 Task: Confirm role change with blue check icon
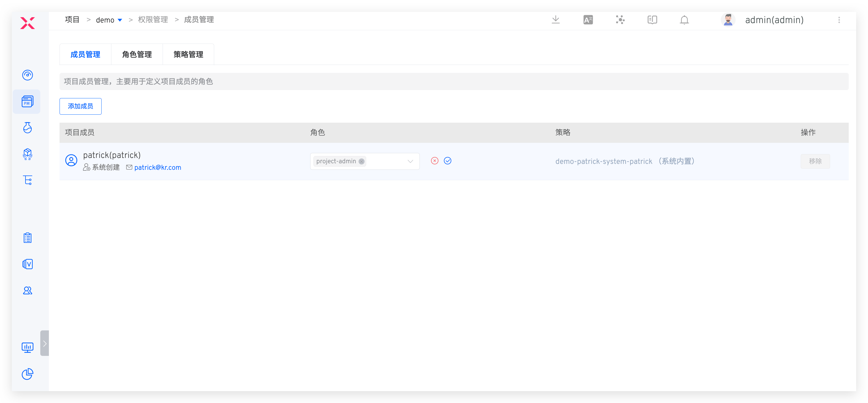(x=447, y=161)
